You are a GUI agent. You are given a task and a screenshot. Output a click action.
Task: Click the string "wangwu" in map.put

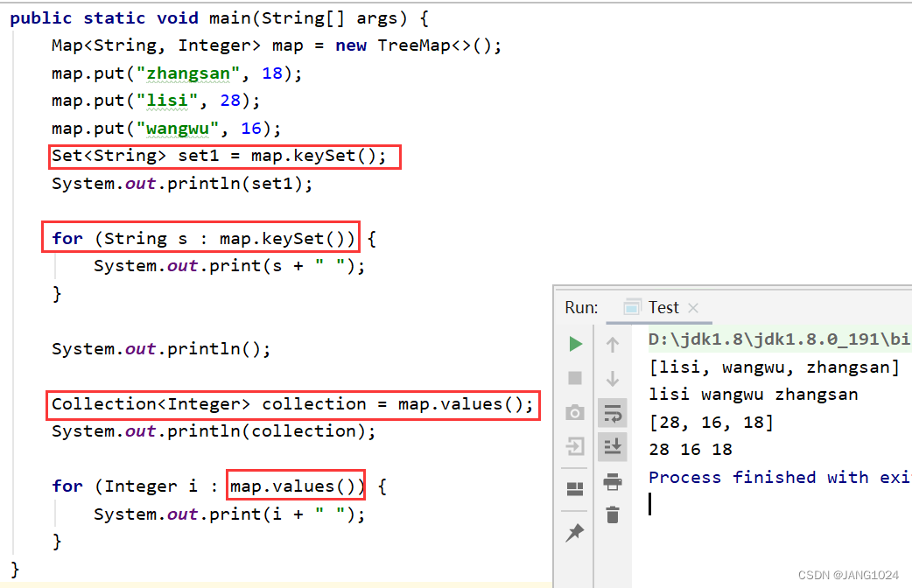[x=178, y=129]
